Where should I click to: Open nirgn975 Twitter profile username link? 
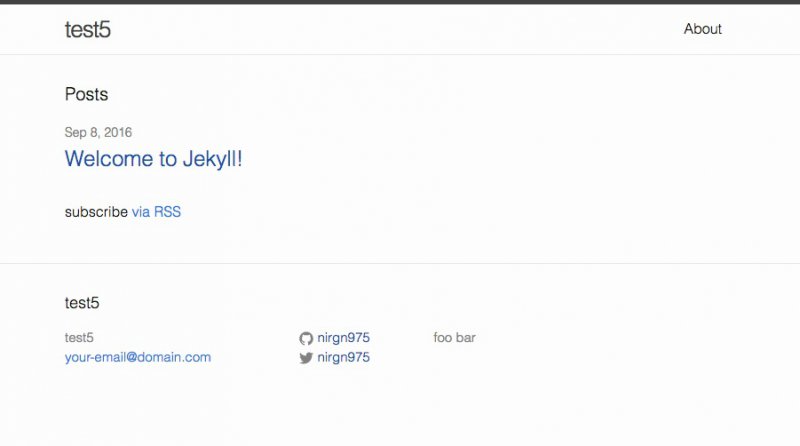(x=343, y=357)
